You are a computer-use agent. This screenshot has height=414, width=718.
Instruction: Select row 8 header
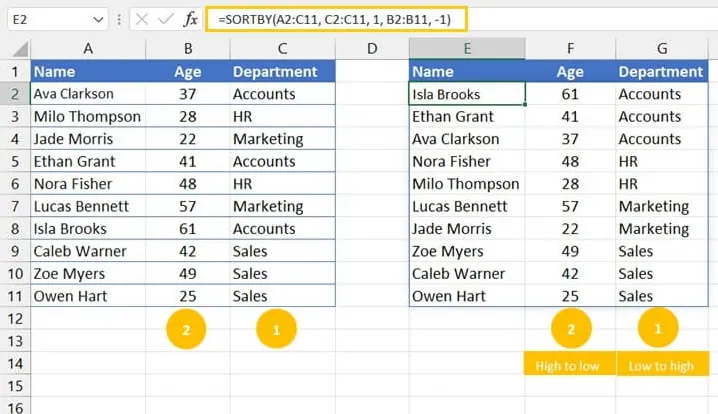[15, 229]
